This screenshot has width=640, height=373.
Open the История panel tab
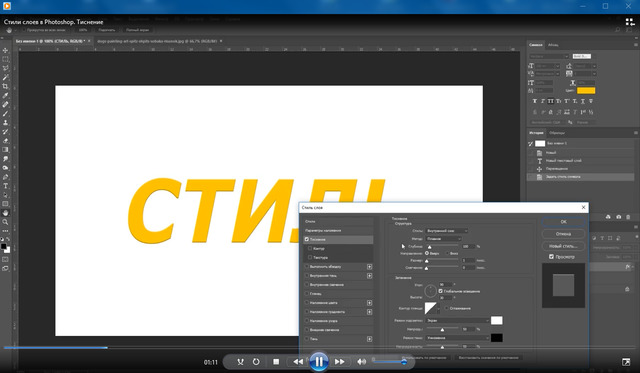(x=536, y=133)
